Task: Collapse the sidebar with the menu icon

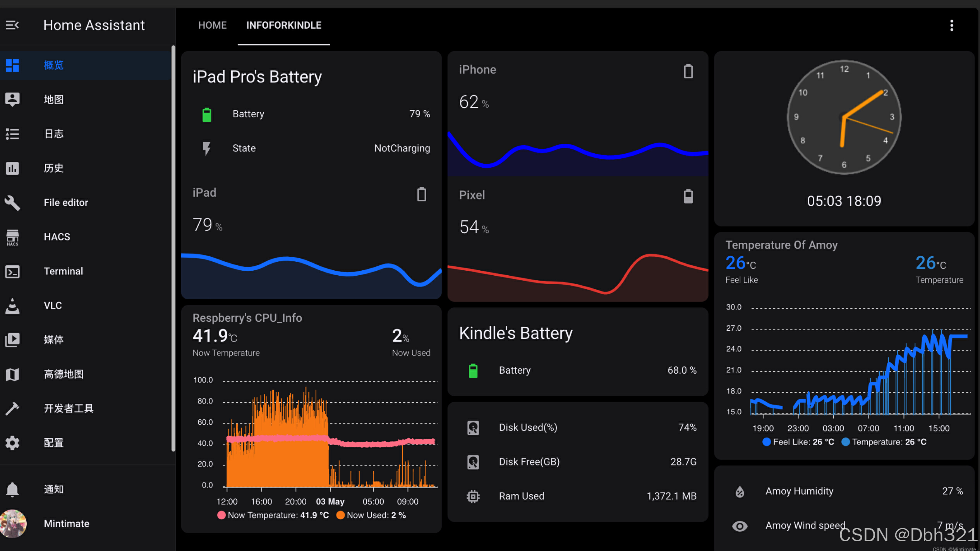Action: tap(12, 26)
